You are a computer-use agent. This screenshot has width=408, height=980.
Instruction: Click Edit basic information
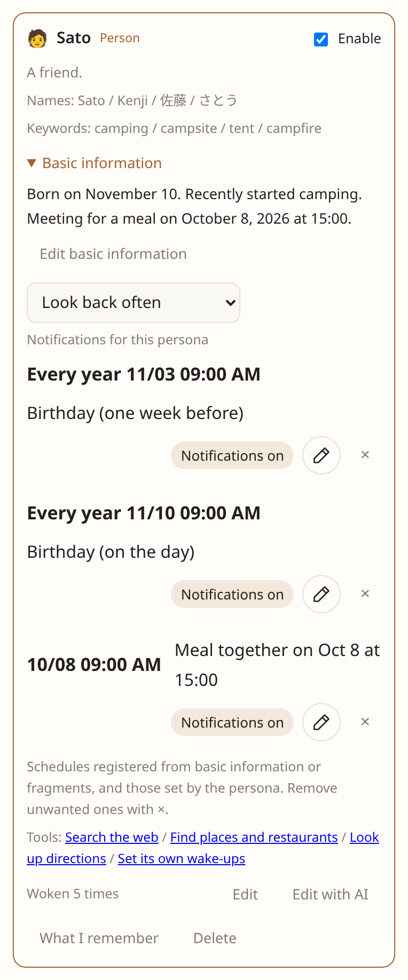coord(113,254)
